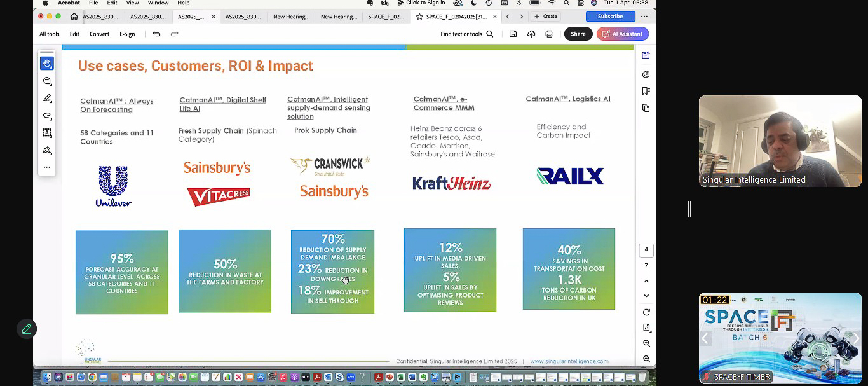Open the Bookmarks panel in right sidebar

[646, 91]
